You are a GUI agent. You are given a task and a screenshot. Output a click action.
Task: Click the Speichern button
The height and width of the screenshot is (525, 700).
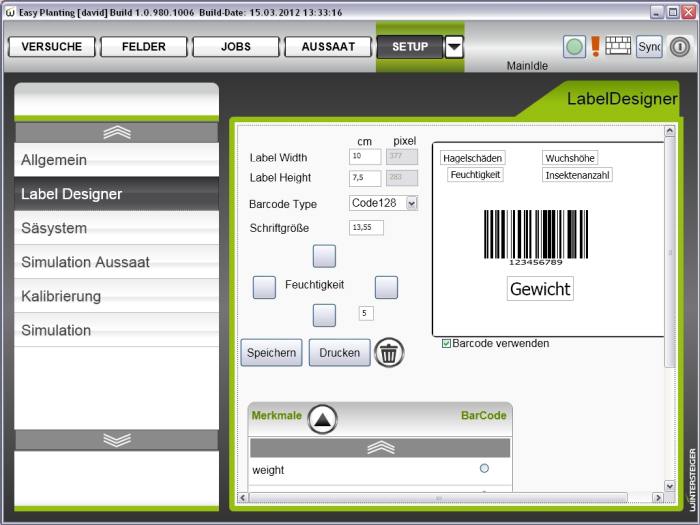point(271,353)
